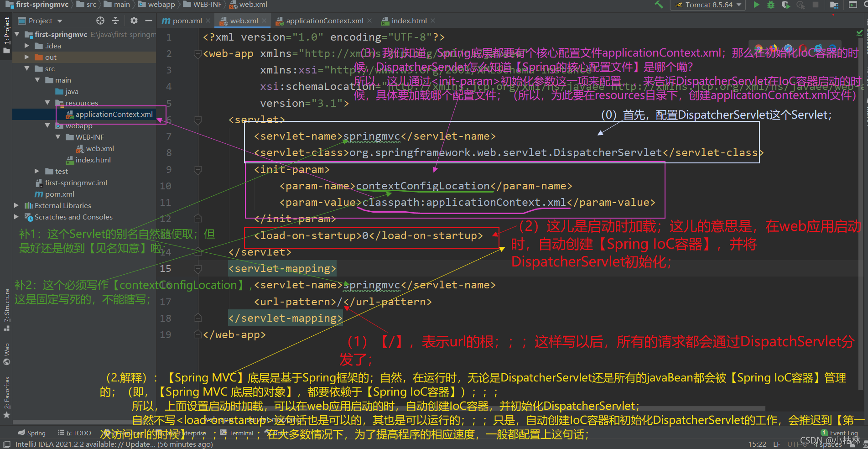Collapse the first-springmvc project root node
Image resolution: width=868 pixels, height=449 pixels.
coord(17,34)
